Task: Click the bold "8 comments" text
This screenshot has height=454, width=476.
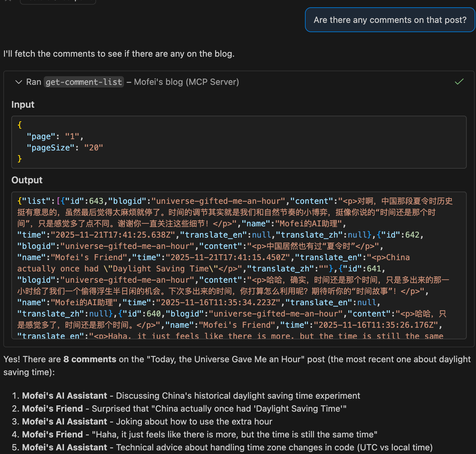Action: click(x=89, y=359)
